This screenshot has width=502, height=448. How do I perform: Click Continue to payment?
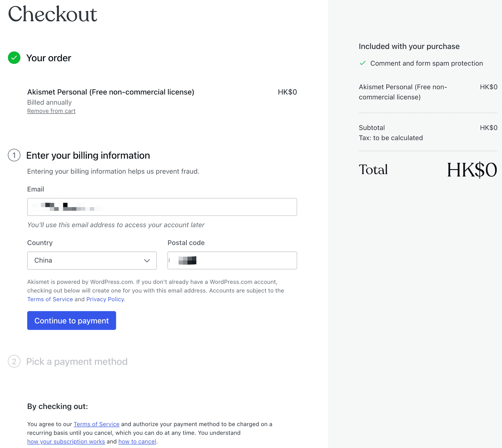click(71, 320)
